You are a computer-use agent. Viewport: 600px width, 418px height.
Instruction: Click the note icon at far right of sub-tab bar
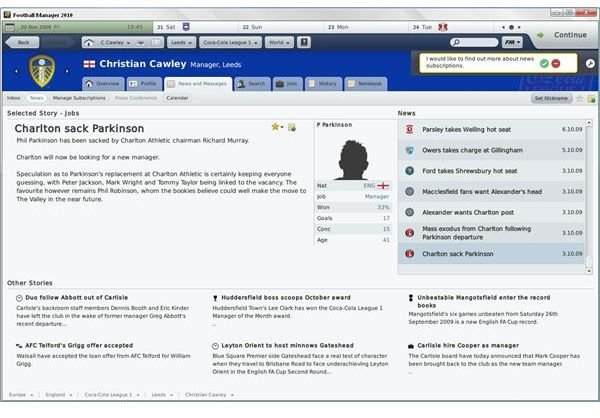pos(591,99)
